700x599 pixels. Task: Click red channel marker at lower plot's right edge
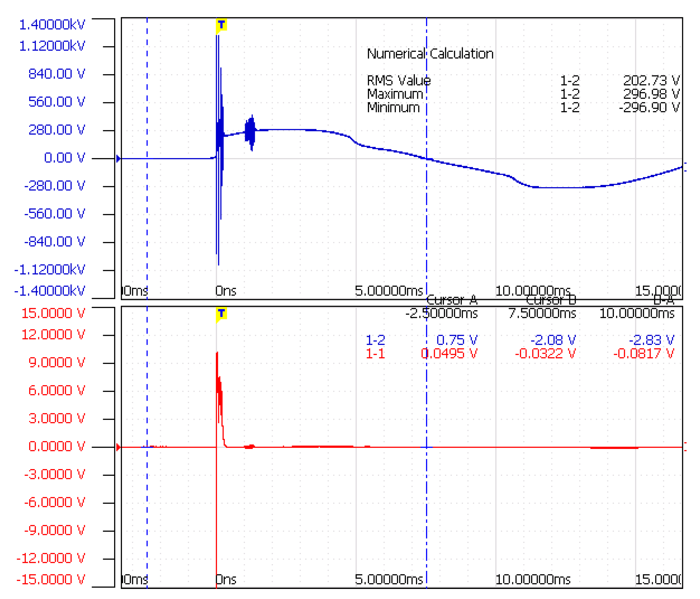coord(685,447)
